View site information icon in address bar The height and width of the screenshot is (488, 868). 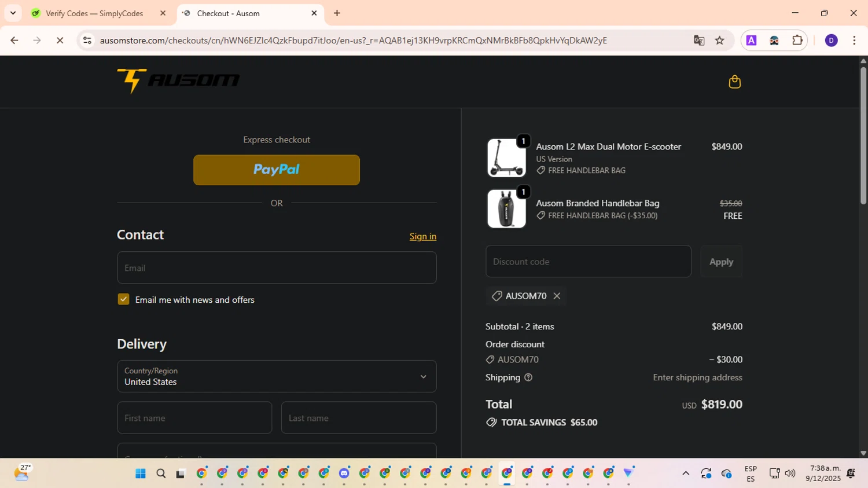(x=87, y=41)
